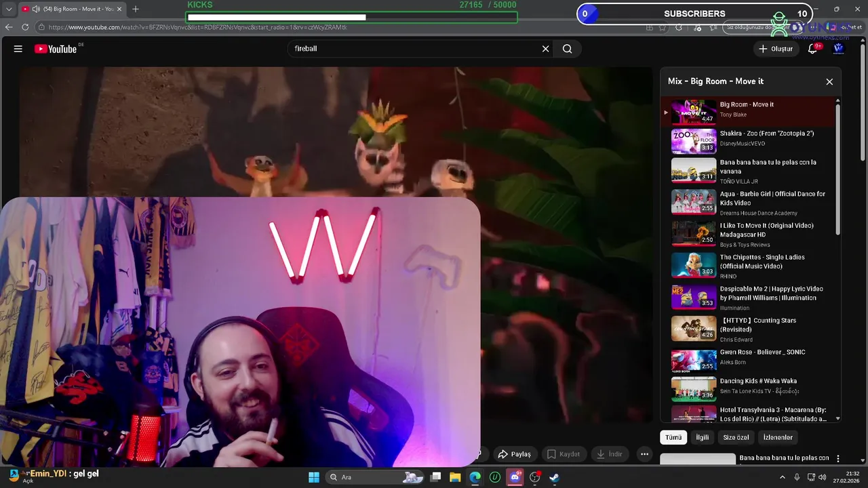Viewport: 868px width, 488px height.
Task: Play Shakira - Zoo playlist thumbnail
Action: (694, 142)
